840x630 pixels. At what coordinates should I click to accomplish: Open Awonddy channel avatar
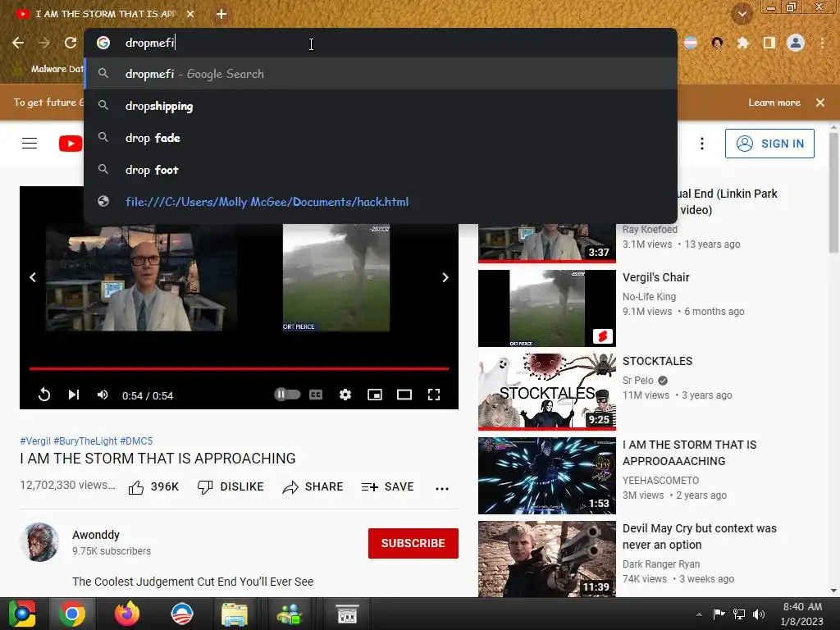(39, 542)
